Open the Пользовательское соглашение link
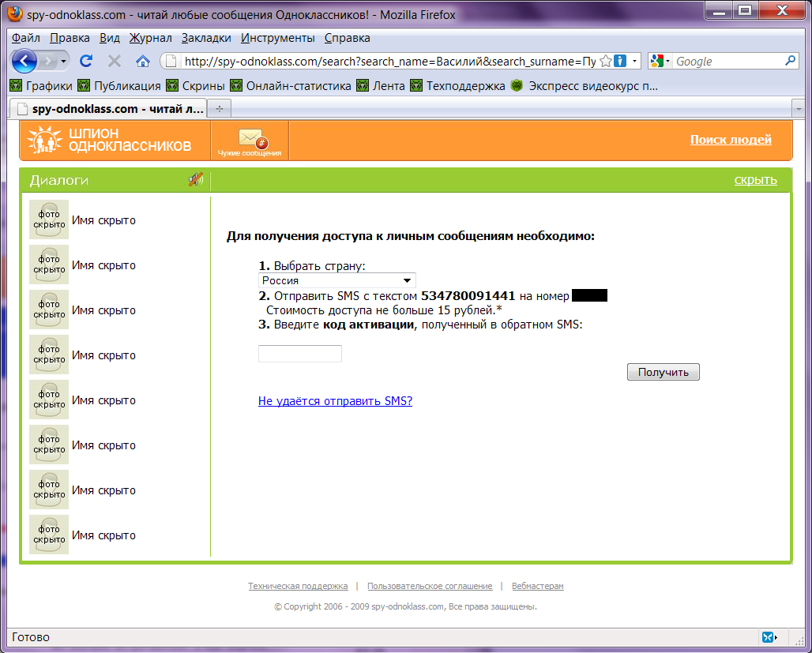The width and height of the screenshot is (812, 653). pos(430,586)
